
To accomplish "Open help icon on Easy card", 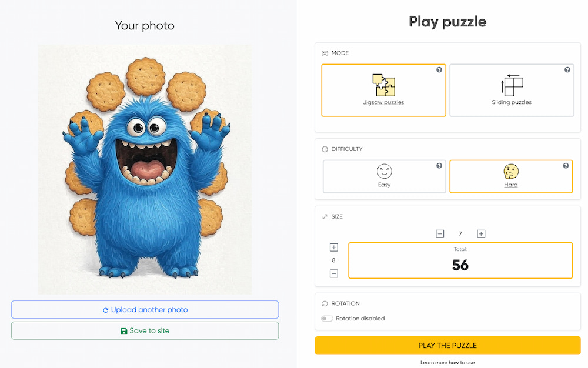I will point(439,166).
